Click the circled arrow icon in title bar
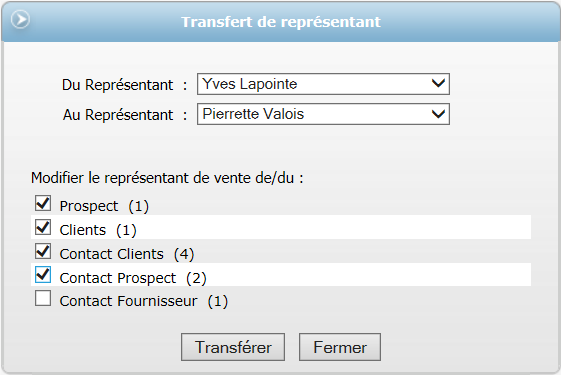Viewport: 561px width, 375px height. click(x=20, y=19)
